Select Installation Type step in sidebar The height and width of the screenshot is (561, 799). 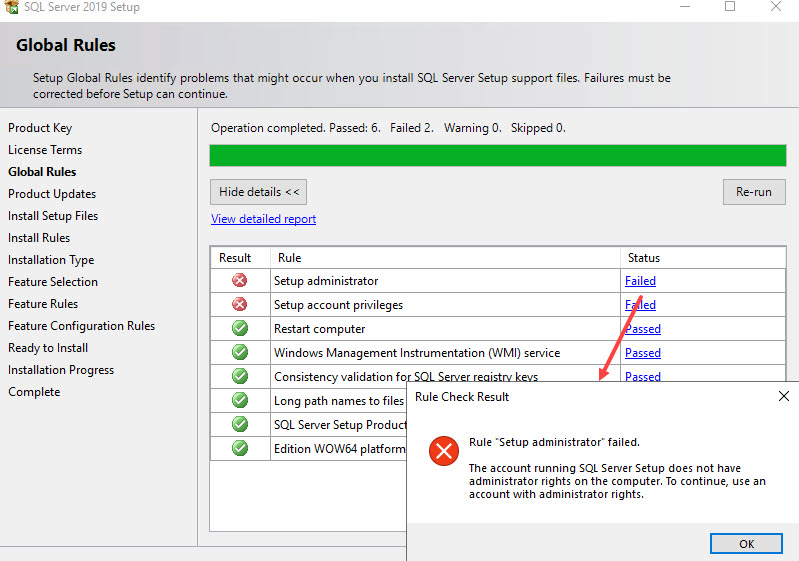(51, 260)
